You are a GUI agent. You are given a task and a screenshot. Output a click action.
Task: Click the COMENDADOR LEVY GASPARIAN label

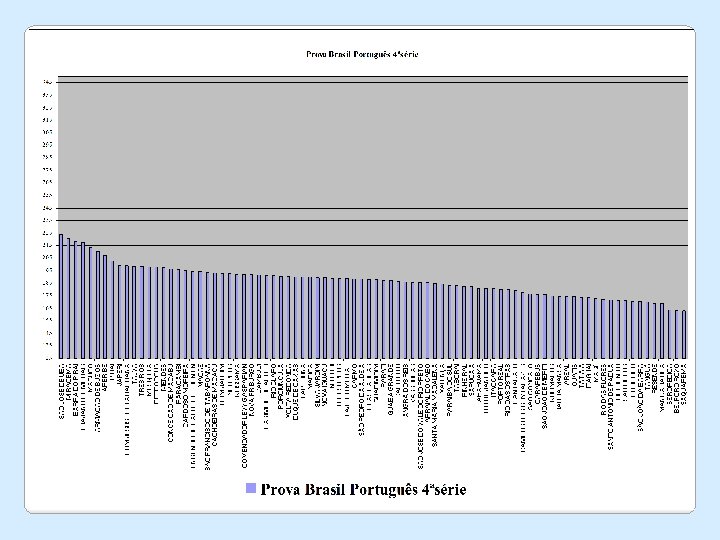click(x=245, y=416)
